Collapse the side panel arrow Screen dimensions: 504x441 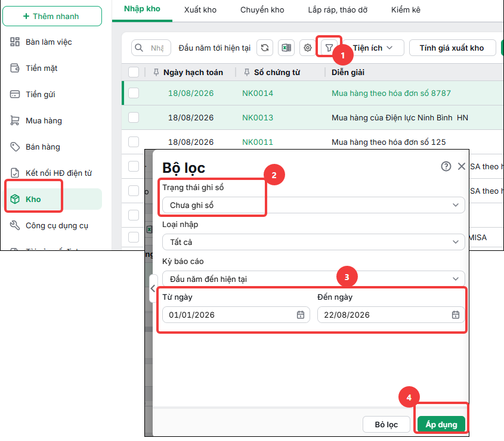(x=153, y=288)
